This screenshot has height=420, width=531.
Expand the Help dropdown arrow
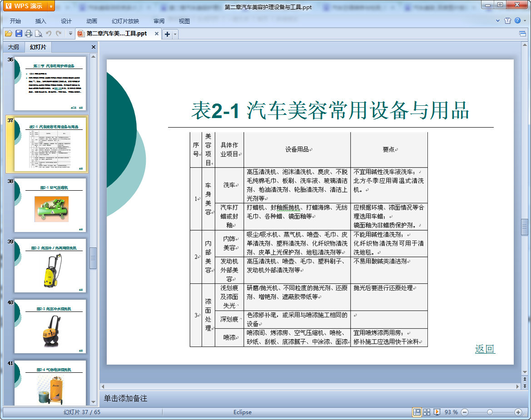click(525, 20)
